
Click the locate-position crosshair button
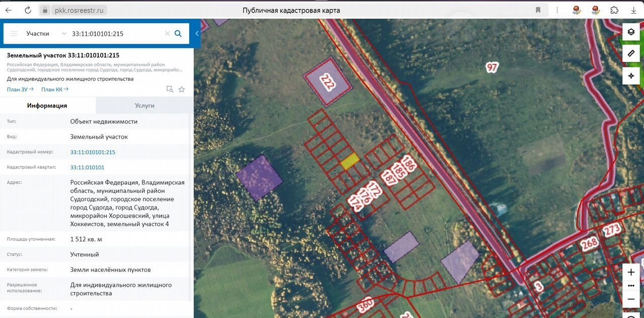click(x=631, y=76)
